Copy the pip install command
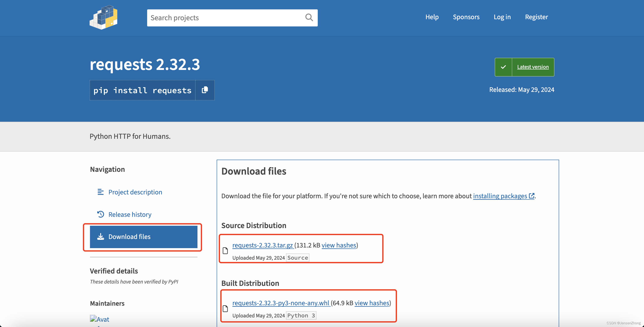The height and width of the screenshot is (327, 644). point(205,90)
